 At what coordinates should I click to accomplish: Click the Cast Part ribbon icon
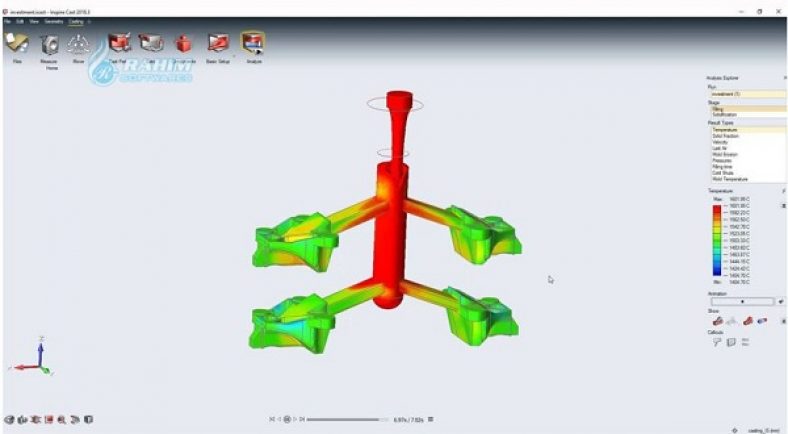click(x=120, y=43)
